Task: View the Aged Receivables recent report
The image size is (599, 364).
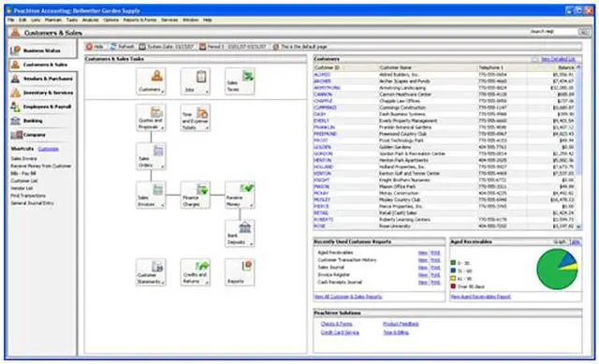Action: (422, 253)
